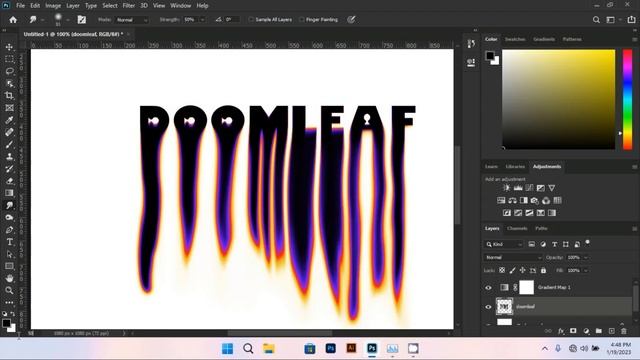Select the Hand tool
This screenshot has width=640, height=360.
click(x=9, y=278)
